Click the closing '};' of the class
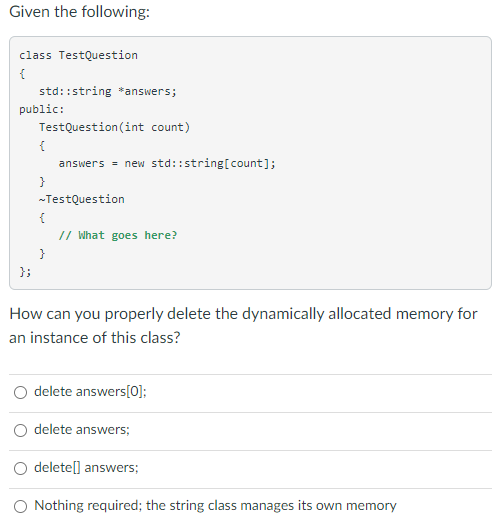Image resolution: width=499 pixels, height=525 pixels. pyautogui.click(x=25, y=272)
